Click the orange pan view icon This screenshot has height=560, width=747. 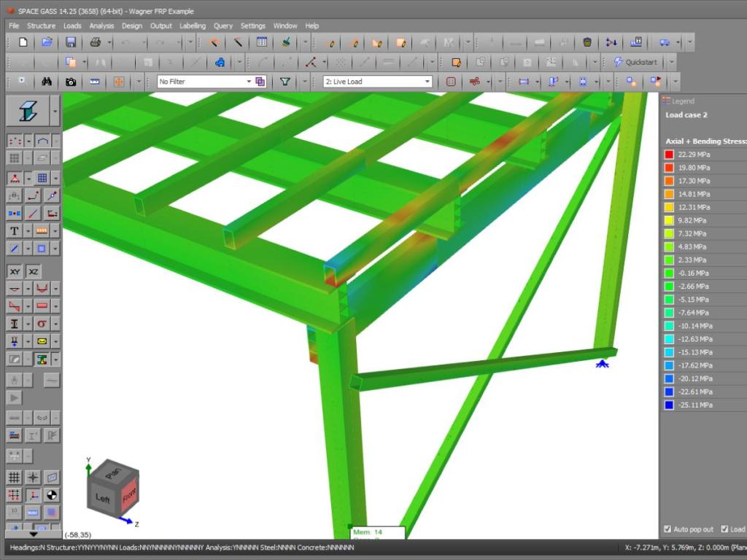119,82
